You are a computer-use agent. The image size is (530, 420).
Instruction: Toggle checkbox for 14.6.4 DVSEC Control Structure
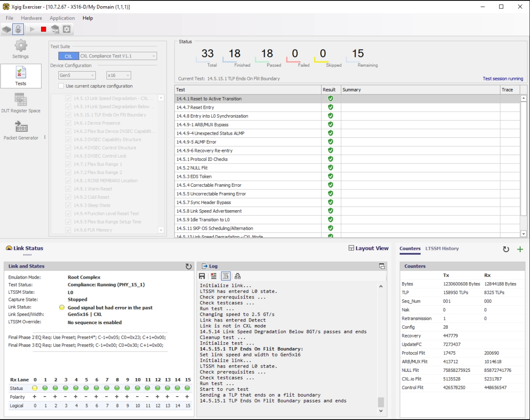coord(68,148)
